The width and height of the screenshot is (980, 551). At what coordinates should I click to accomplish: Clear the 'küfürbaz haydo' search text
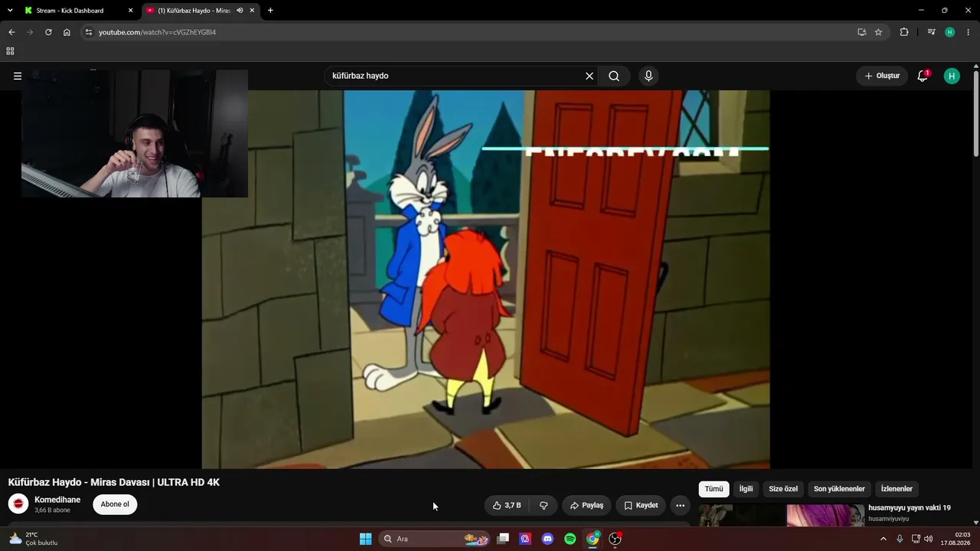tap(590, 76)
